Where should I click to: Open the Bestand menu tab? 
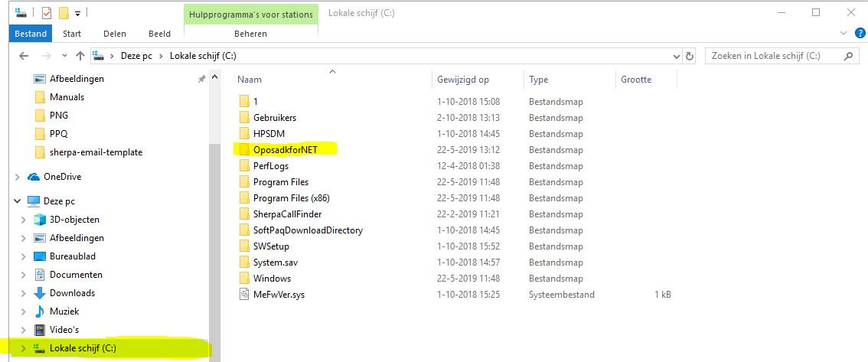click(31, 34)
